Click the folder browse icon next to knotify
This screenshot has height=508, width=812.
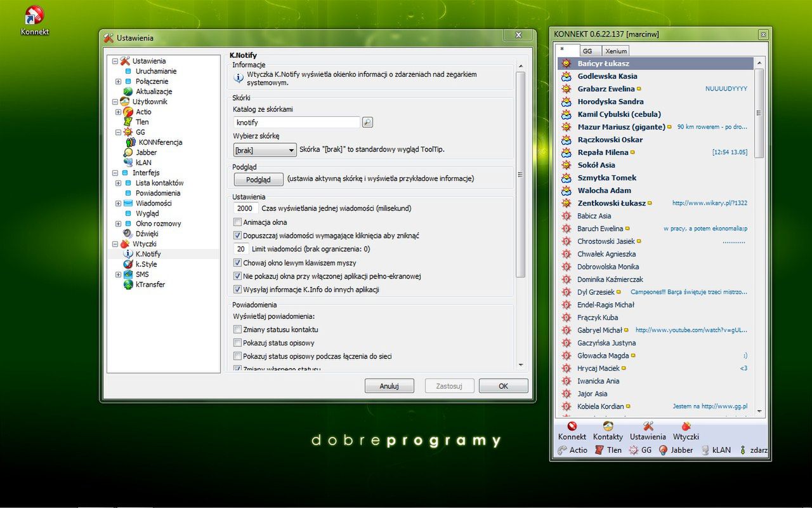(x=367, y=122)
